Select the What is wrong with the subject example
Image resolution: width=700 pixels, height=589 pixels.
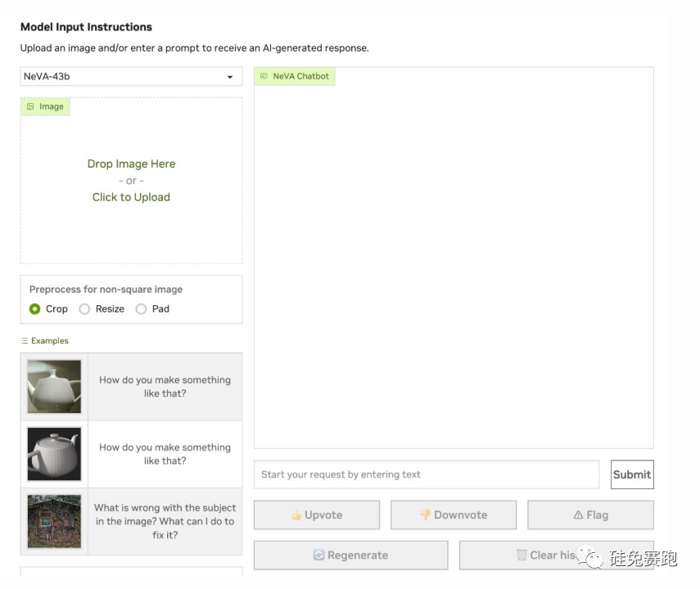[x=165, y=521]
